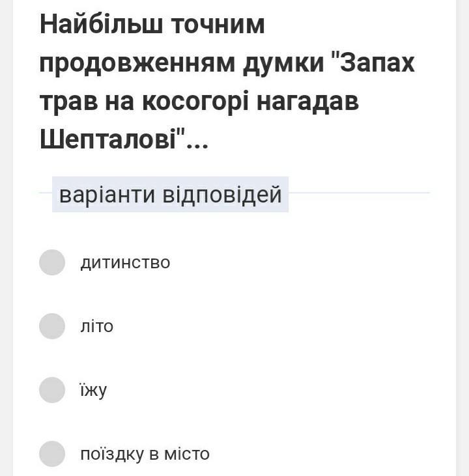
Task: Tap the їжу answer label
Action: point(93,391)
